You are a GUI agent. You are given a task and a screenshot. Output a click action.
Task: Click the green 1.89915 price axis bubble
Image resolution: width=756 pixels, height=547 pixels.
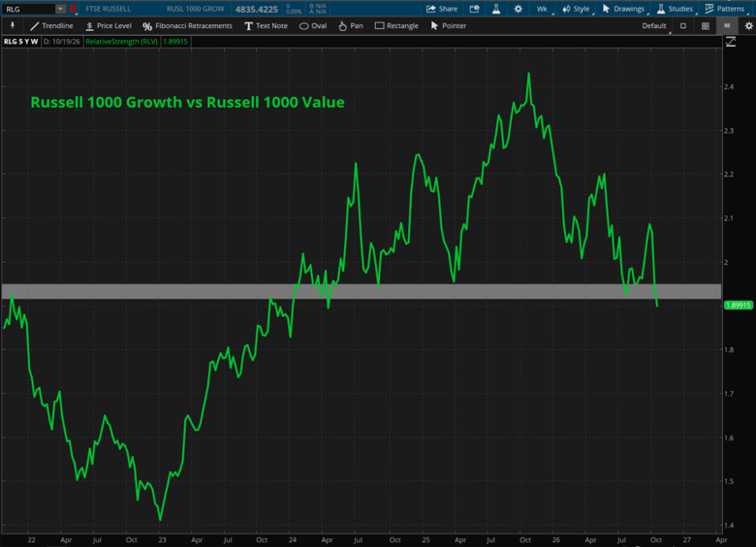click(739, 305)
